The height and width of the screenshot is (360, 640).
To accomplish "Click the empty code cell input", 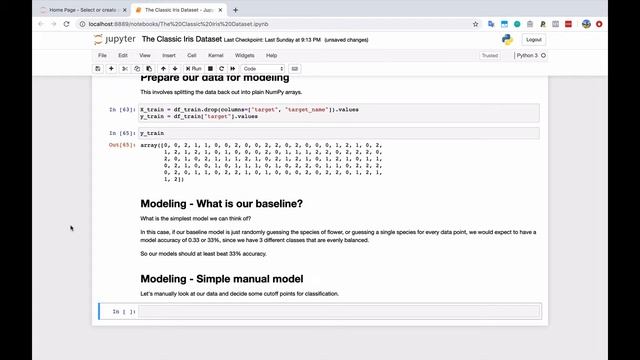I will (x=339, y=311).
